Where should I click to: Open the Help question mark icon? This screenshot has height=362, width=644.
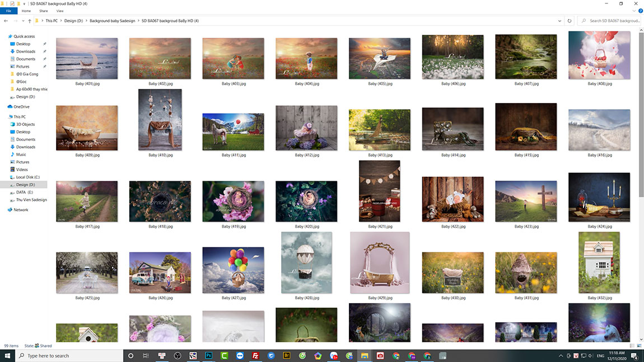coord(640,11)
